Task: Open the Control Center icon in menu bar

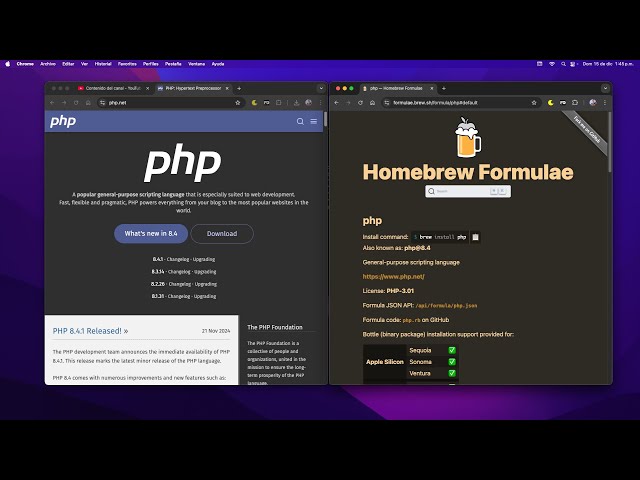Action: click(x=573, y=64)
